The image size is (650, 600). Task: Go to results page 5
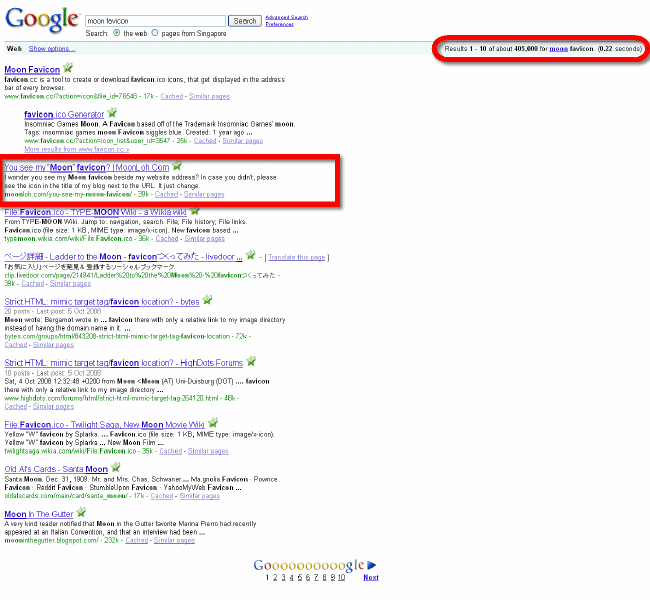point(300,577)
